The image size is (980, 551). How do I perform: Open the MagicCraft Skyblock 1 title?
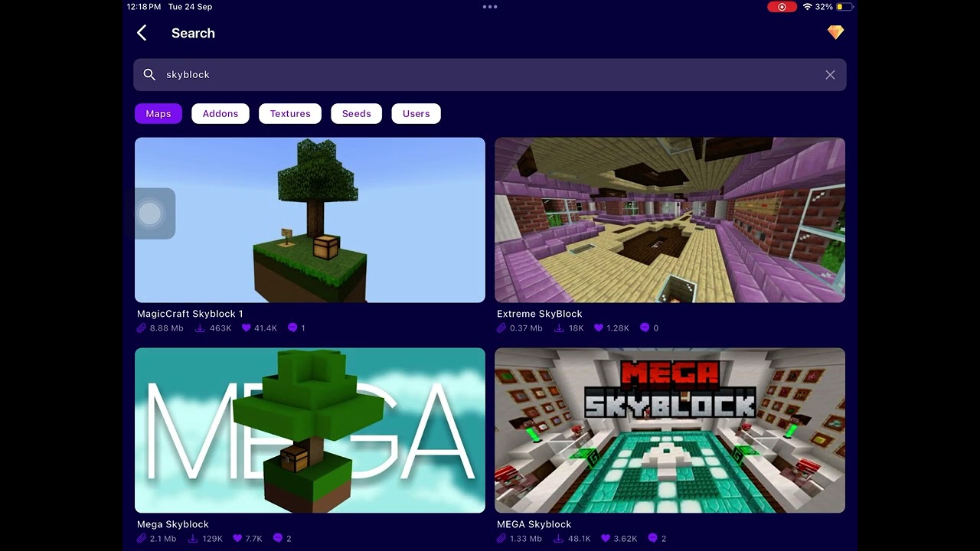click(x=190, y=314)
